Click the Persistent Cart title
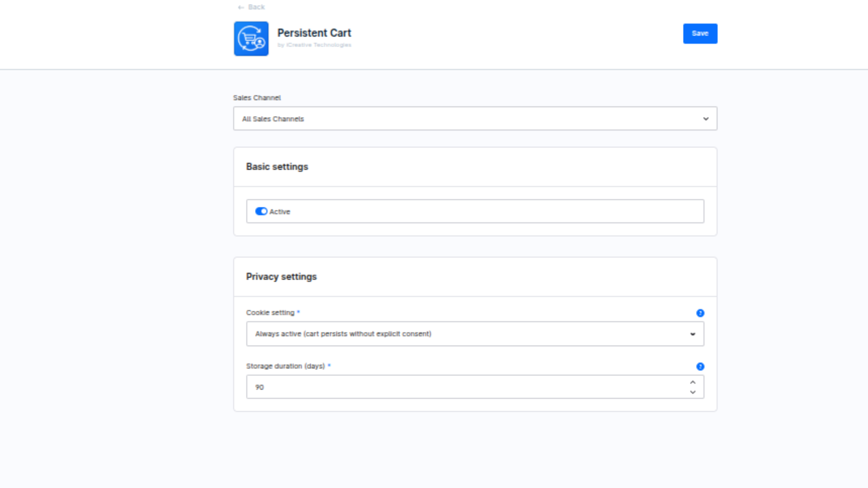 tap(314, 33)
